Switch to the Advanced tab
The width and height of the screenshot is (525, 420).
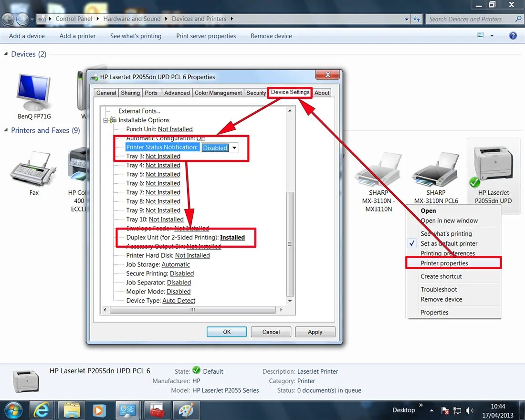pos(177,93)
